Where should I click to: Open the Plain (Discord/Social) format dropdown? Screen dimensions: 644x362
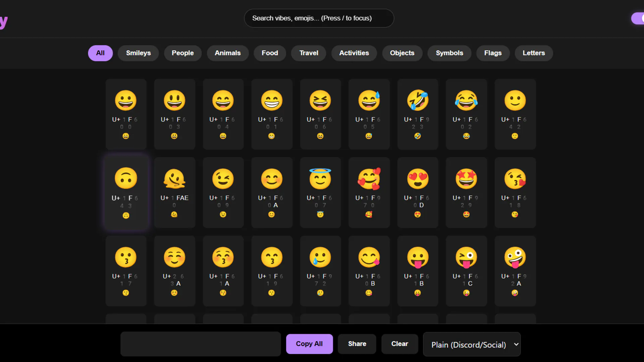pos(472,344)
